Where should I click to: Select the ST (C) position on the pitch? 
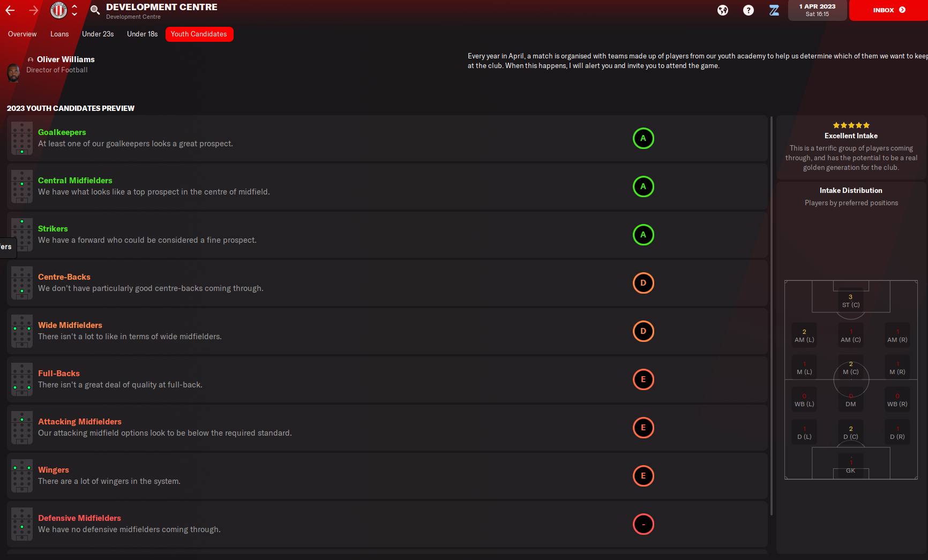[851, 301]
